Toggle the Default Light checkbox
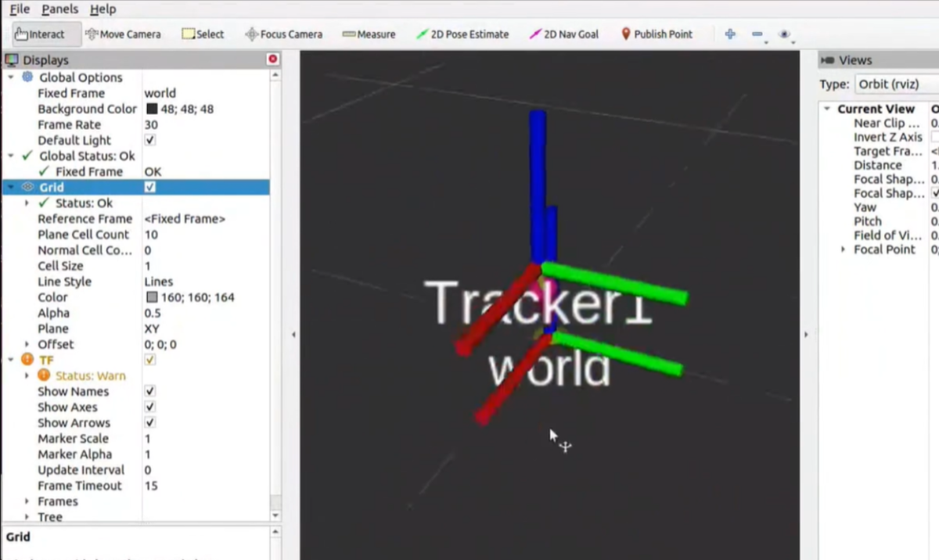The height and width of the screenshot is (560, 939). (x=150, y=140)
